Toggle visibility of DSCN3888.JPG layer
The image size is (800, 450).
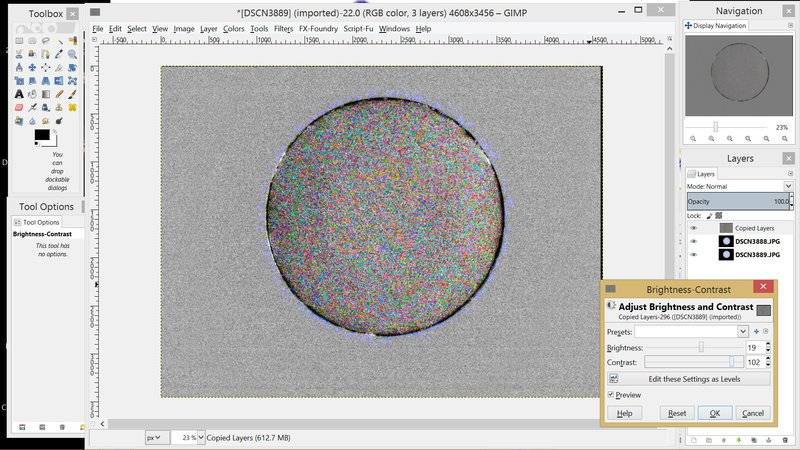click(693, 241)
